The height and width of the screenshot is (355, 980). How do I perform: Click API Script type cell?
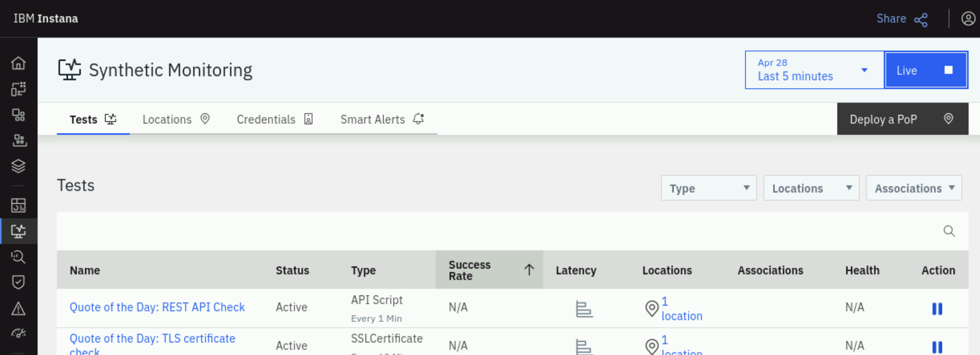point(376,300)
